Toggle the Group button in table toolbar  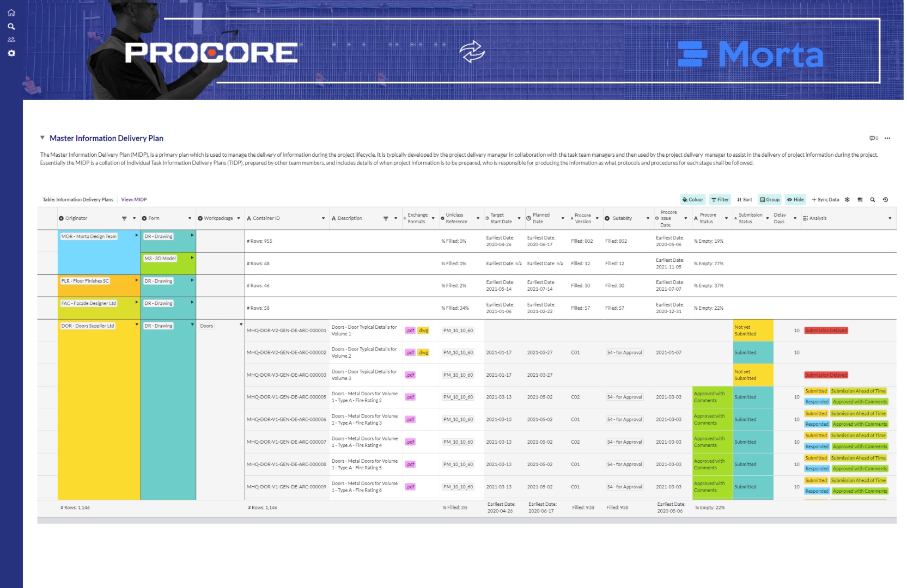(x=770, y=200)
